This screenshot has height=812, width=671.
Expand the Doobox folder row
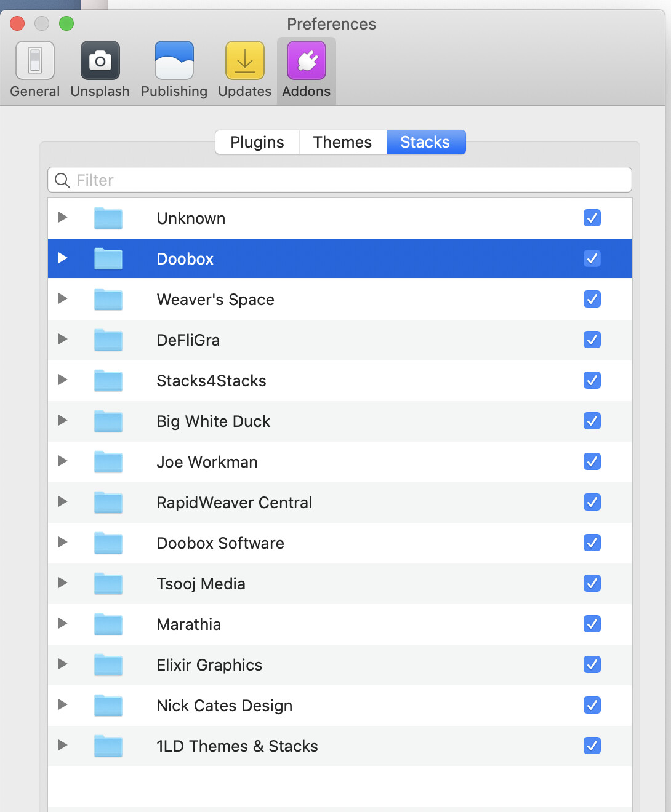click(x=62, y=258)
